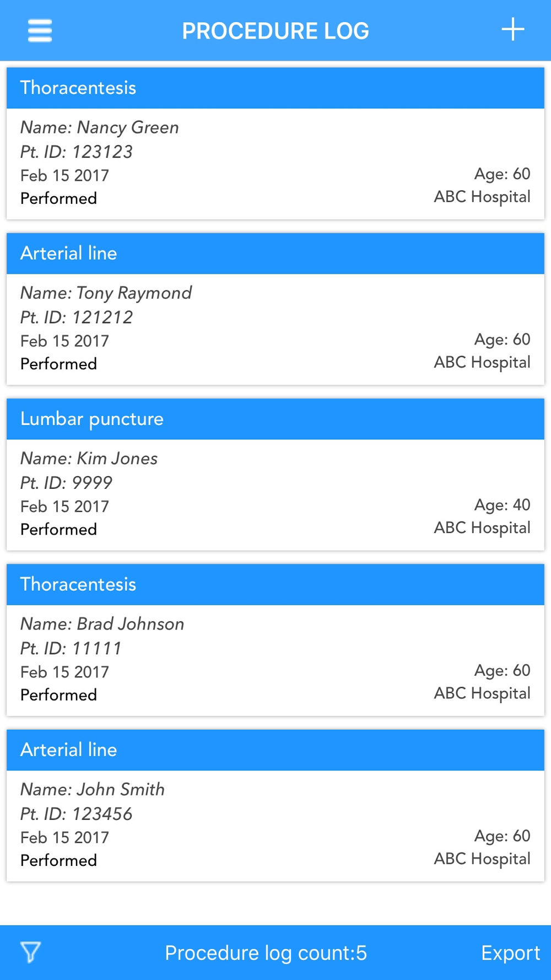This screenshot has width=551, height=980.
Task: Open the filter funnel icon
Action: (x=31, y=952)
